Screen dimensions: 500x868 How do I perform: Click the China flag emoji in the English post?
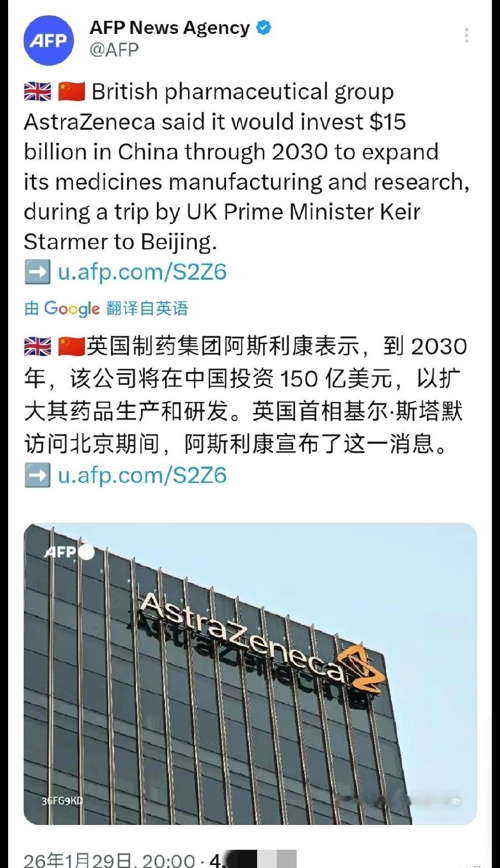click(x=71, y=92)
